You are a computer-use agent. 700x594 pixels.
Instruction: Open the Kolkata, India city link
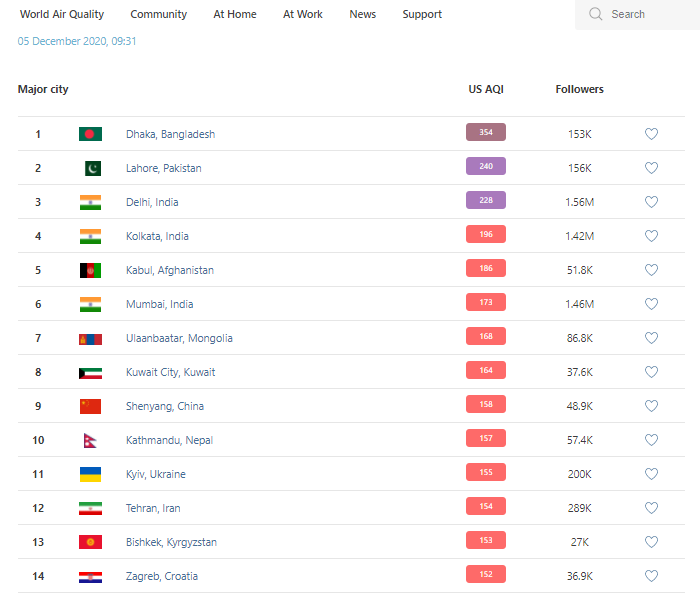click(x=157, y=236)
